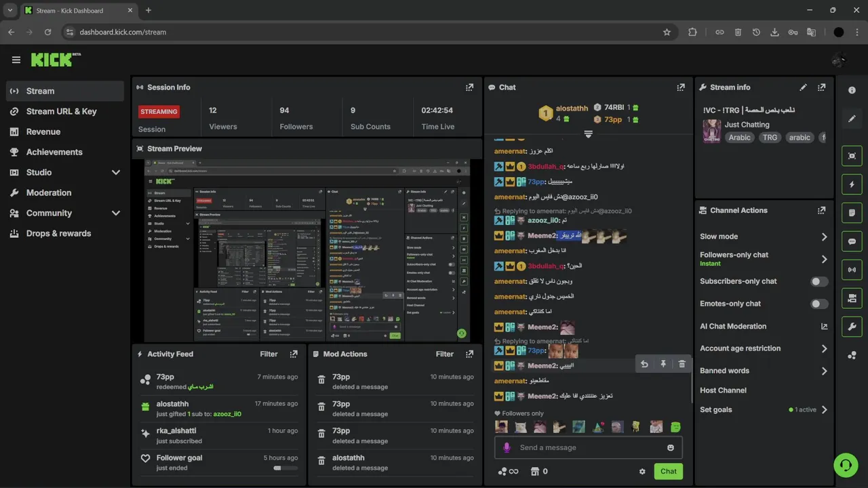Toggle Mod Actions note panel in sidebar

click(x=852, y=213)
